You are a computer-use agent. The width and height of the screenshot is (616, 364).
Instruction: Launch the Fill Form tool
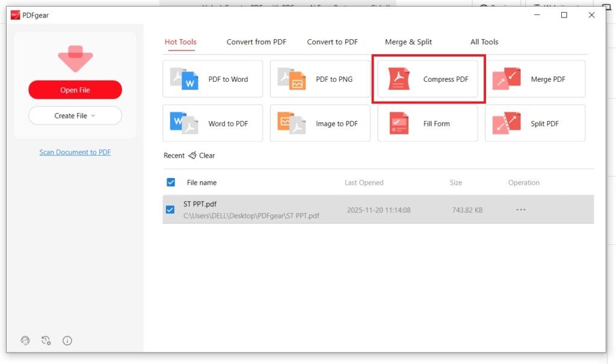[427, 123]
